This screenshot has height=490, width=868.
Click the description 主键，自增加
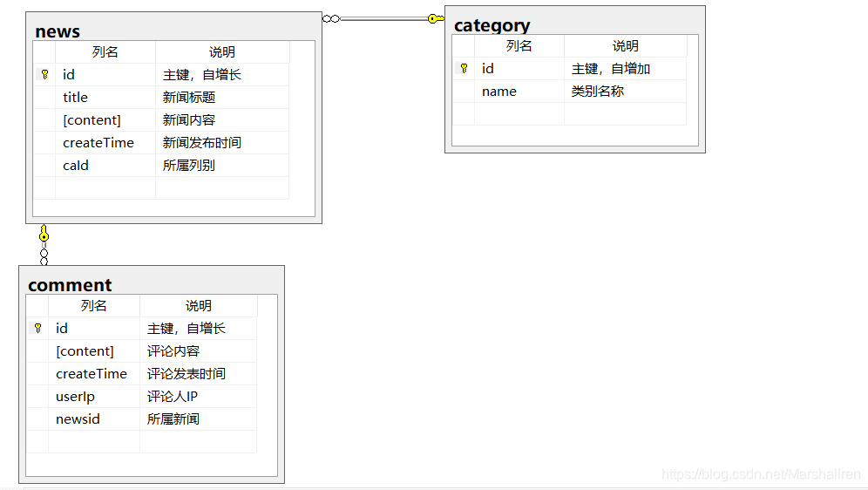(611, 69)
